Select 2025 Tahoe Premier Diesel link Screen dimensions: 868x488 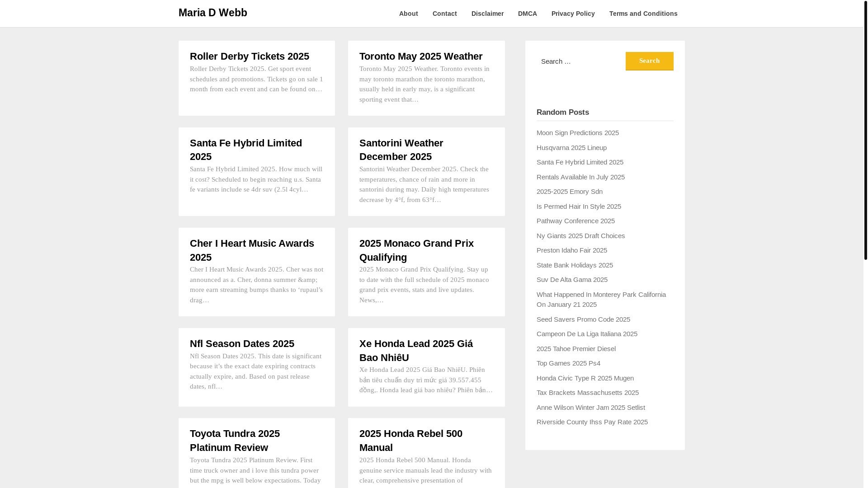click(x=576, y=349)
